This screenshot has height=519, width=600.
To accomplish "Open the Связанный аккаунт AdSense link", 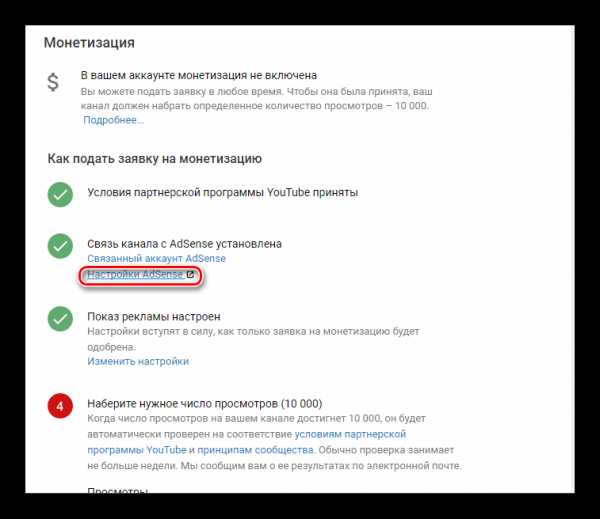I will [156, 258].
